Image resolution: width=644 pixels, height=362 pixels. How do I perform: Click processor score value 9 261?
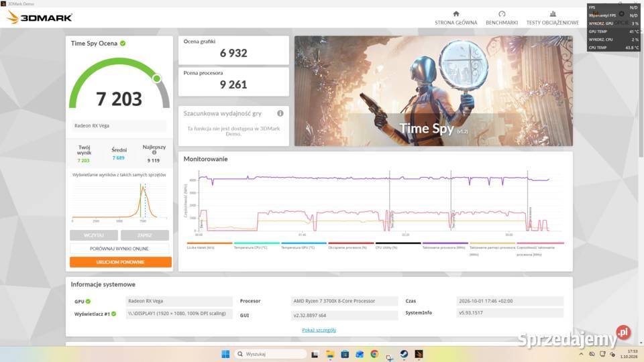coord(233,84)
